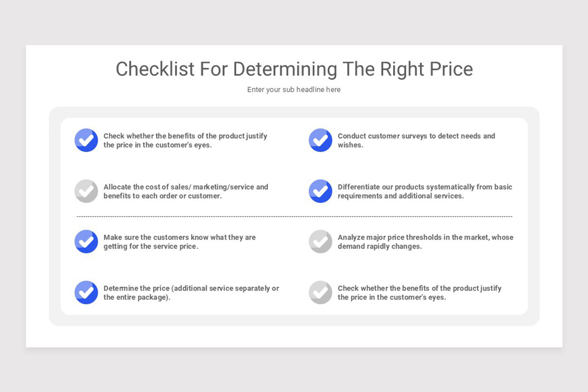Click the dashed divider line between checklist rows
The image size is (588, 392).
[x=294, y=217]
